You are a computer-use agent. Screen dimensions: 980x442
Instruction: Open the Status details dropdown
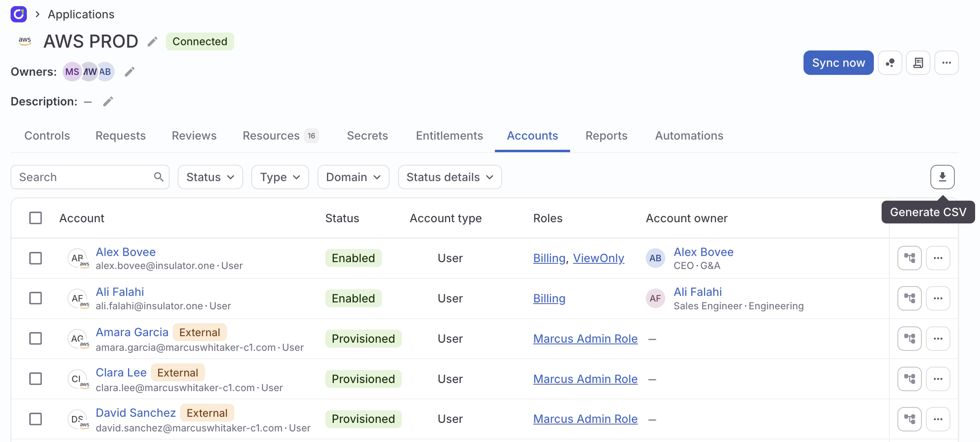pos(449,177)
